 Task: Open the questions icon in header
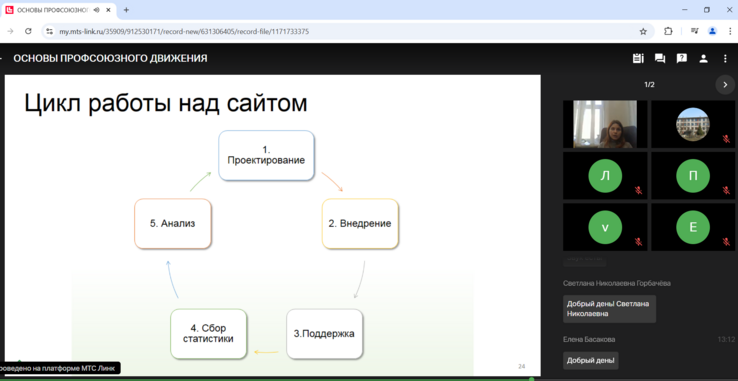point(682,58)
